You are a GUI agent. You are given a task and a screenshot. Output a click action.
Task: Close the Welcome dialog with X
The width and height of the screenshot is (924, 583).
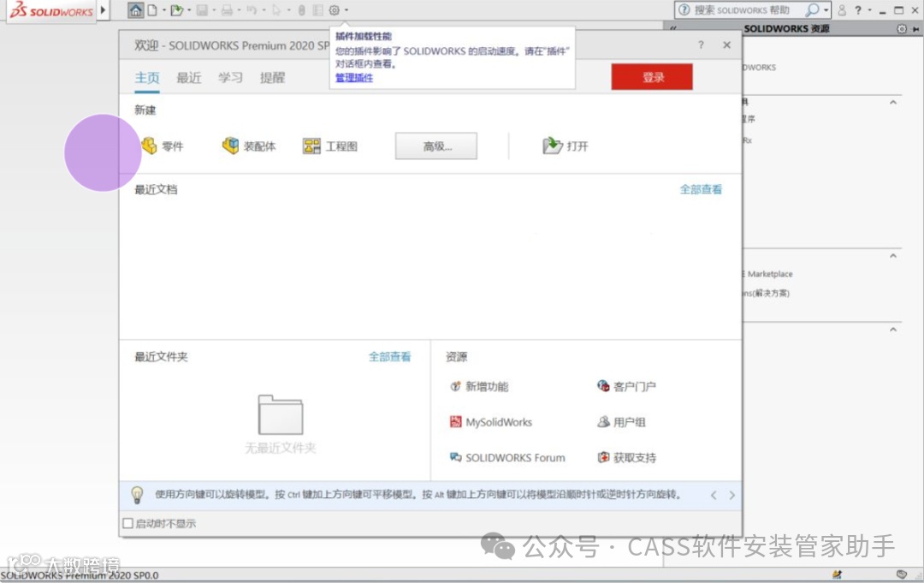[726, 45]
